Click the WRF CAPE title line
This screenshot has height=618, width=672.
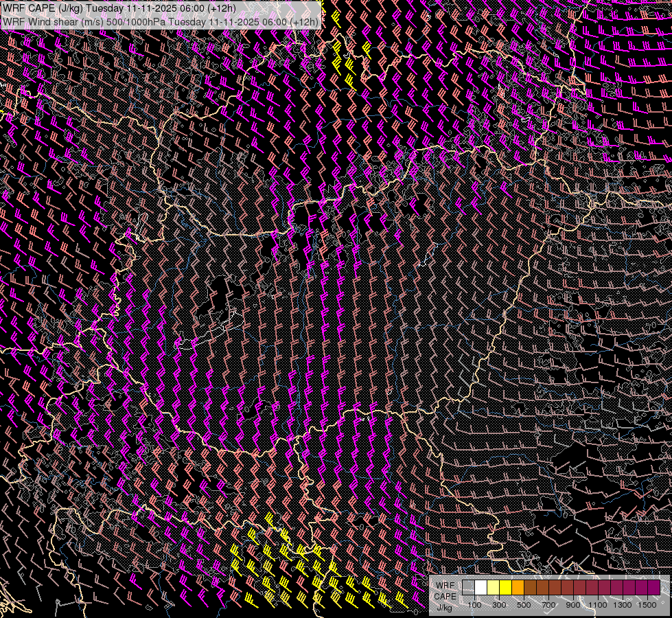point(119,8)
